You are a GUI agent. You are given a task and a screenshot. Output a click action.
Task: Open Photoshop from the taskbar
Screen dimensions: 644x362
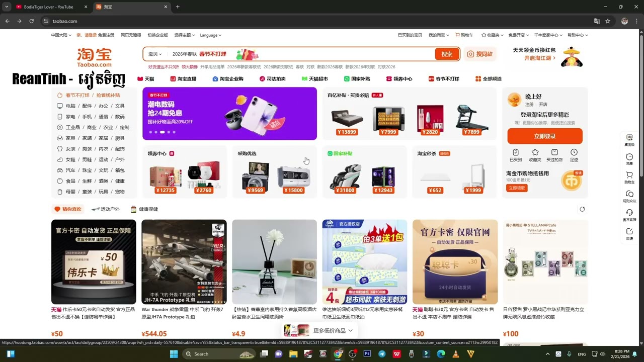tap(367, 354)
